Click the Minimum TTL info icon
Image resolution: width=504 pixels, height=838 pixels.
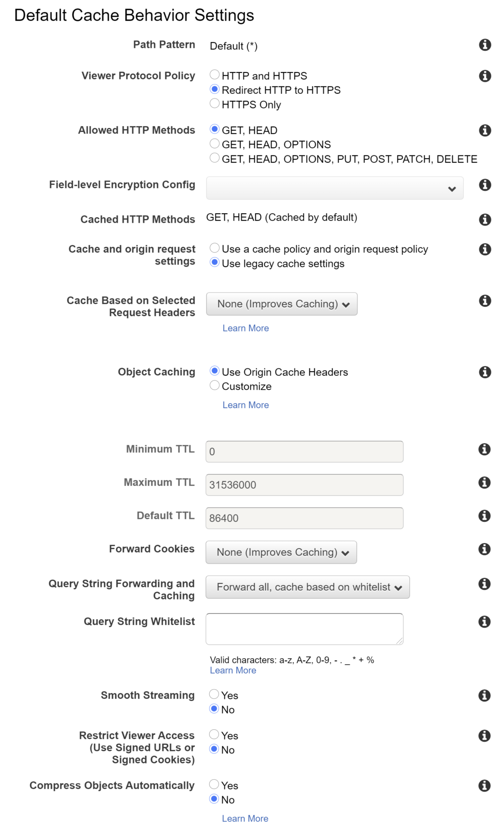click(485, 450)
